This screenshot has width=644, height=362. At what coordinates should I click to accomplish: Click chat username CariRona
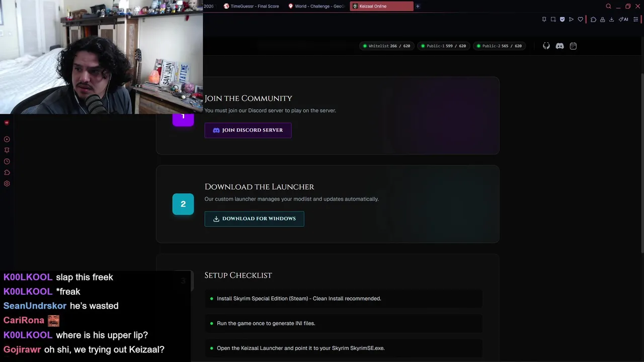tap(24, 320)
